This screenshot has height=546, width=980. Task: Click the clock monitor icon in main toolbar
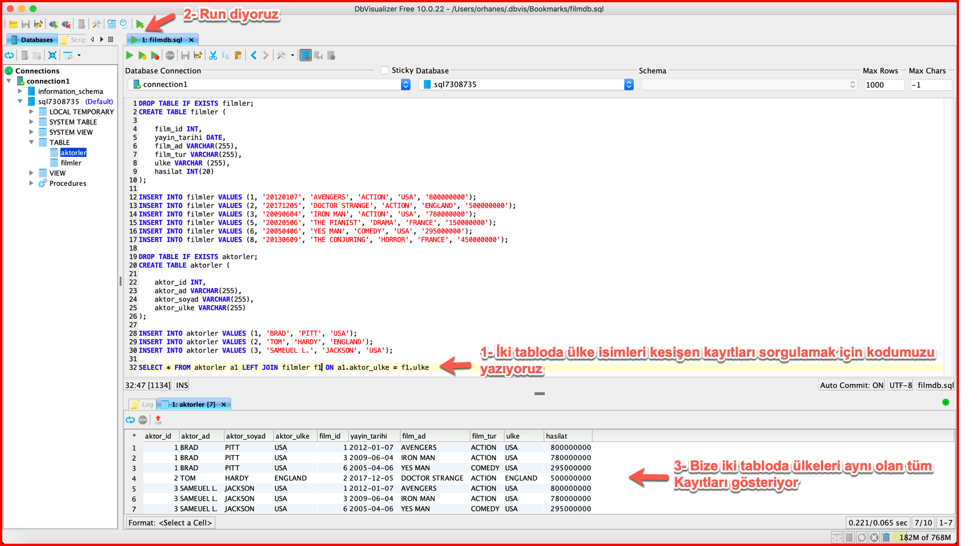124,24
